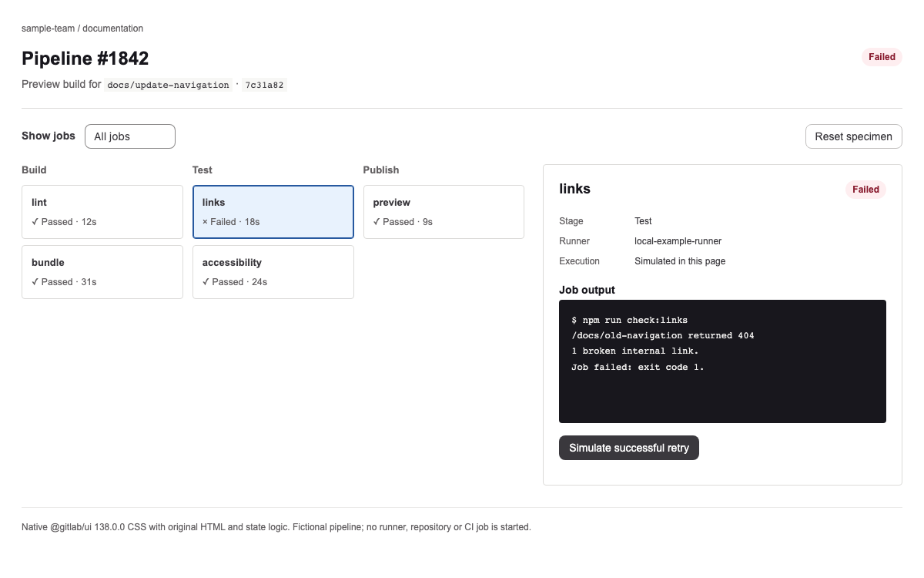This screenshot has height=578, width=924.
Task: Click the sample-team / documentation breadcrumb
Action: pos(82,29)
